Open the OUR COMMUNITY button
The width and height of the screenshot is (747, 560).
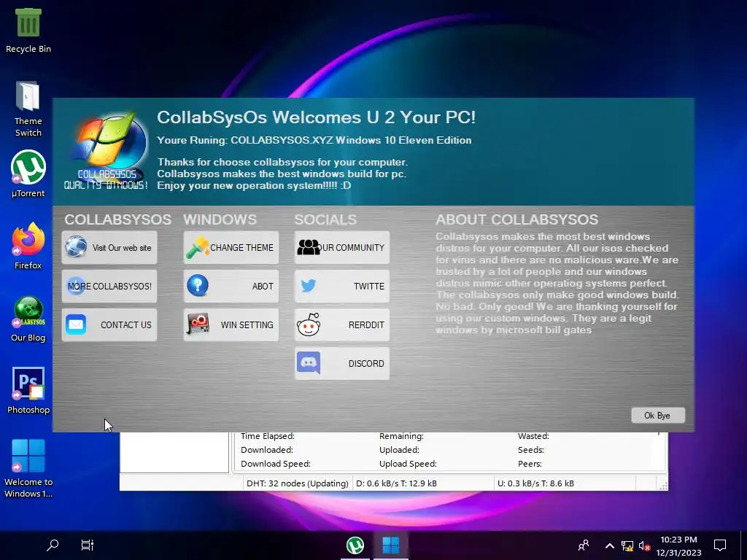(342, 248)
